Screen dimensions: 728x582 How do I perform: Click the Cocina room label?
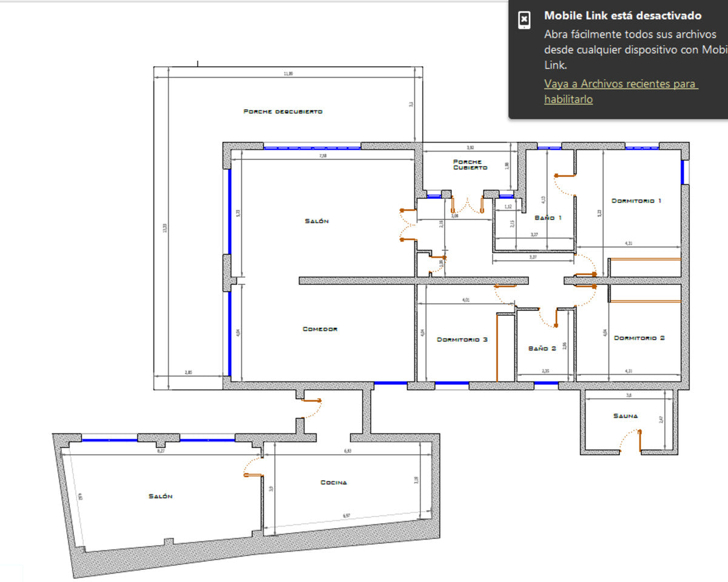tap(334, 483)
